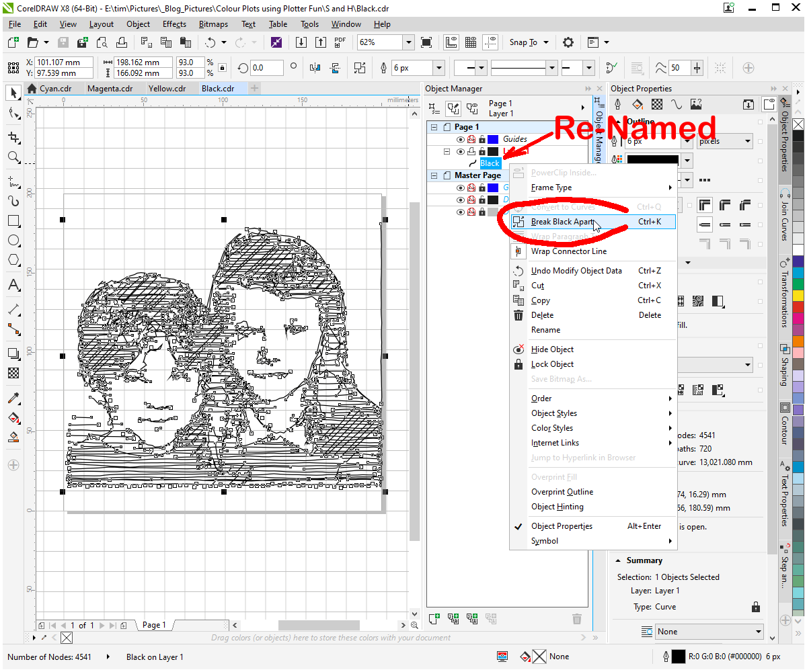807x672 pixels.
Task: Open the Bitmaps menu
Action: [213, 24]
